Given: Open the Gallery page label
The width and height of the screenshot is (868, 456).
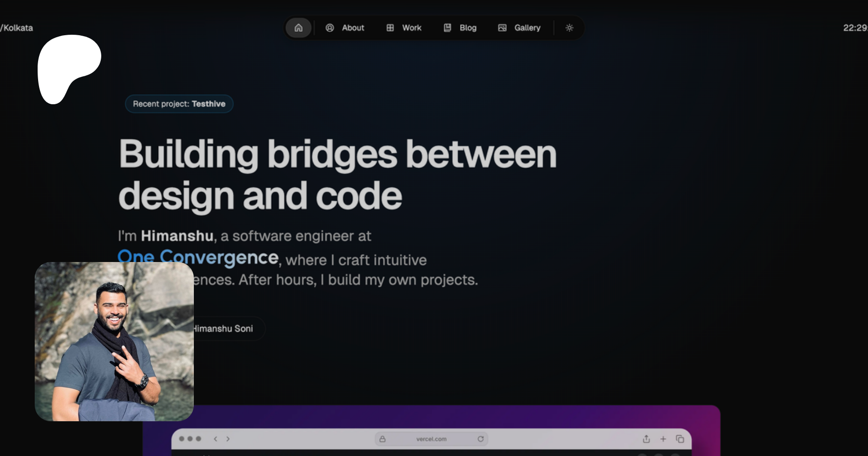Looking at the screenshot, I should click(527, 28).
